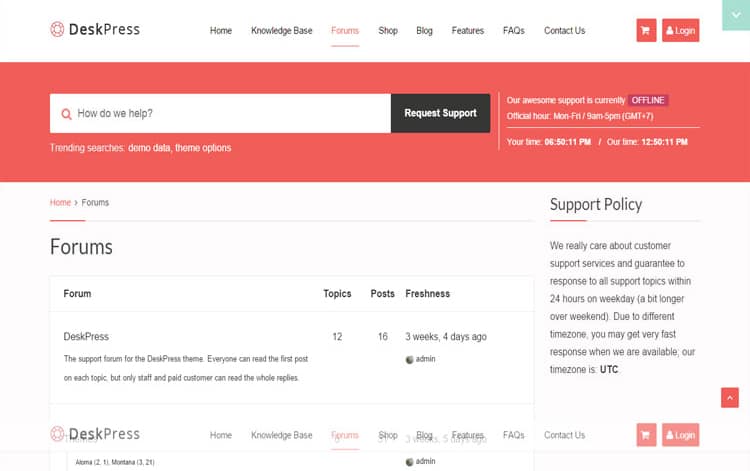The width and height of the screenshot is (750, 471).
Task: Click the posts count '16'
Action: pos(383,337)
